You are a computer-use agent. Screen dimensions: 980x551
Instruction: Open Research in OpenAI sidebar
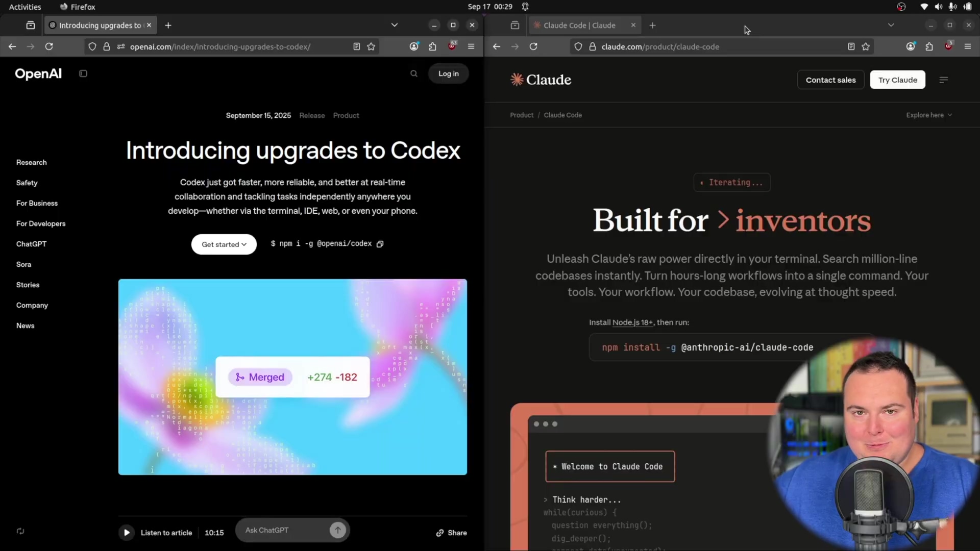tap(32, 162)
